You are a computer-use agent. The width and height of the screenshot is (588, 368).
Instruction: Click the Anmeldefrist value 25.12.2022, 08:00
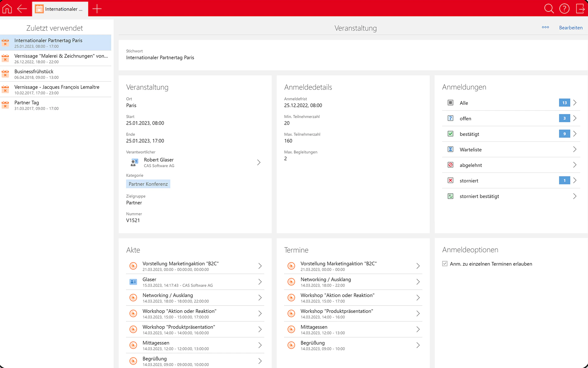[303, 105]
